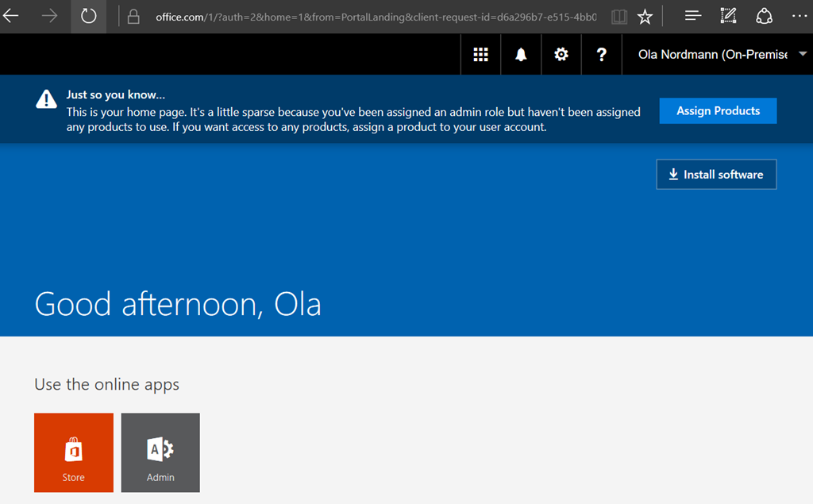Click the help question mark icon
Viewport: 813px width, 504px height.
pos(602,55)
